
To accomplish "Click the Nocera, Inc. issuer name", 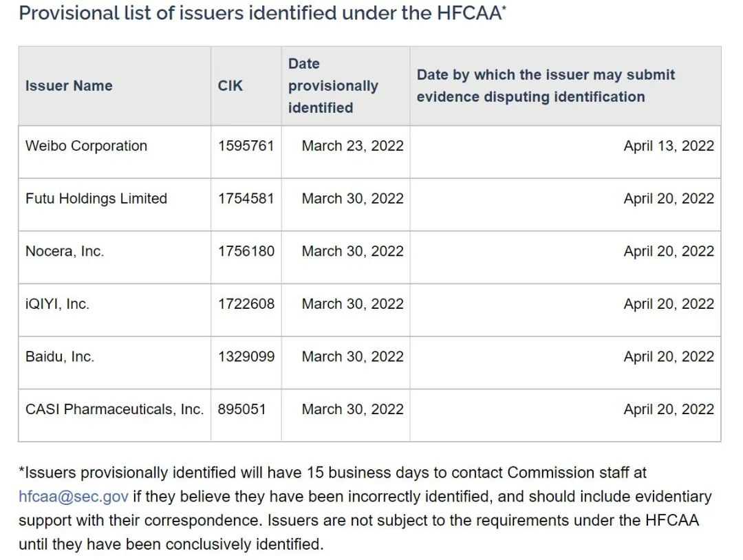I will 65,252.
